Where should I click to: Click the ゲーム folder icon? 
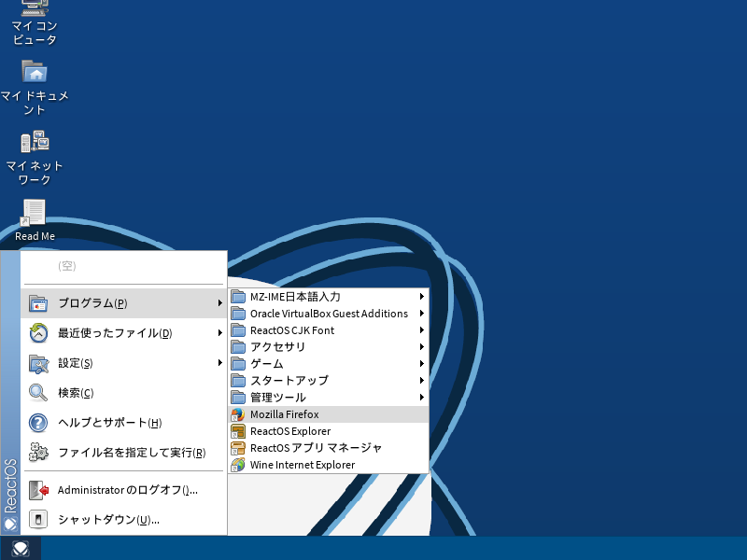coord(238,364)
